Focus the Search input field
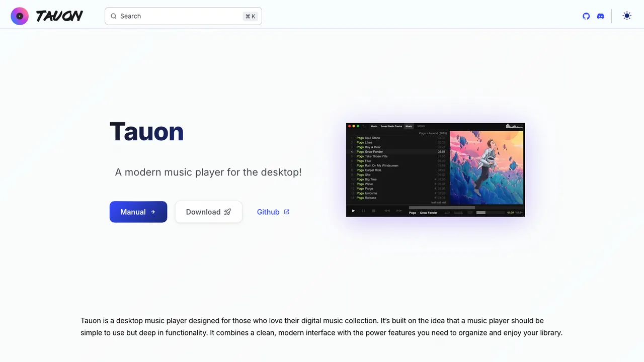 [183, 16]
